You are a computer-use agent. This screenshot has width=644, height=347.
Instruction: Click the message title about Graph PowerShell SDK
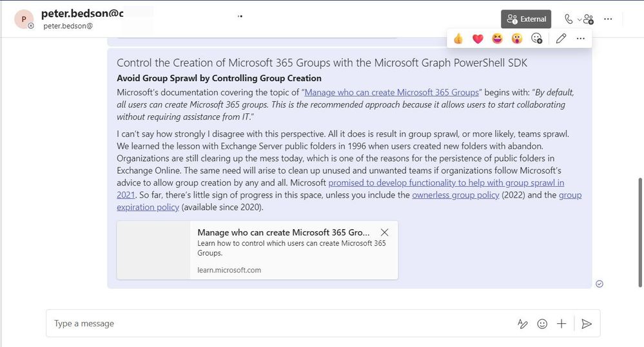tap(322, 62)
